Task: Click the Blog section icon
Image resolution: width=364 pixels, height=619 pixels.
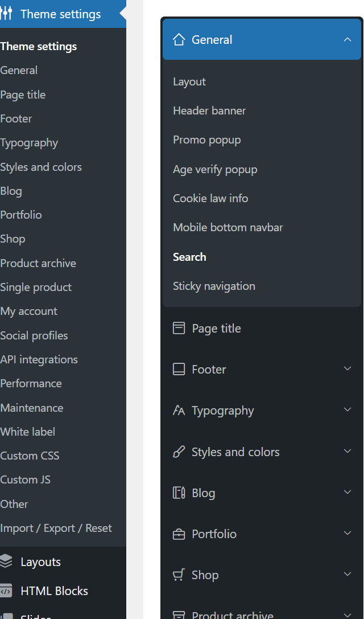Action: click(x=179, y=493)
